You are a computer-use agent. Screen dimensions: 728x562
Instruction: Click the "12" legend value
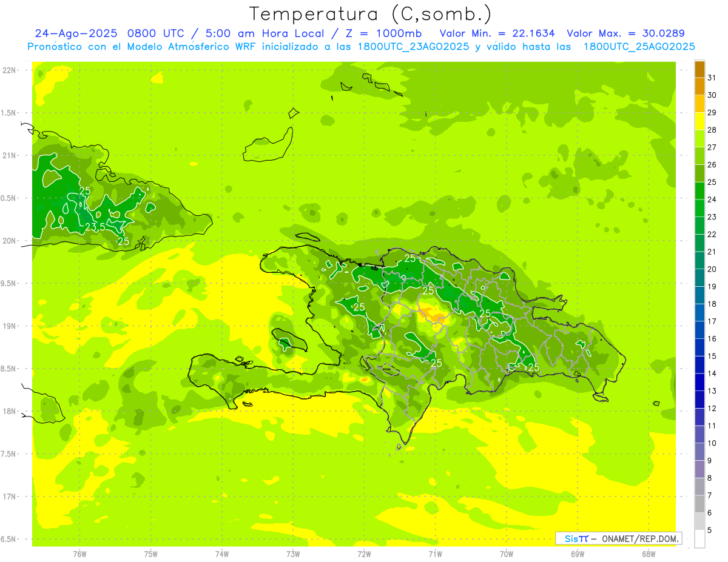coord(712,409)
